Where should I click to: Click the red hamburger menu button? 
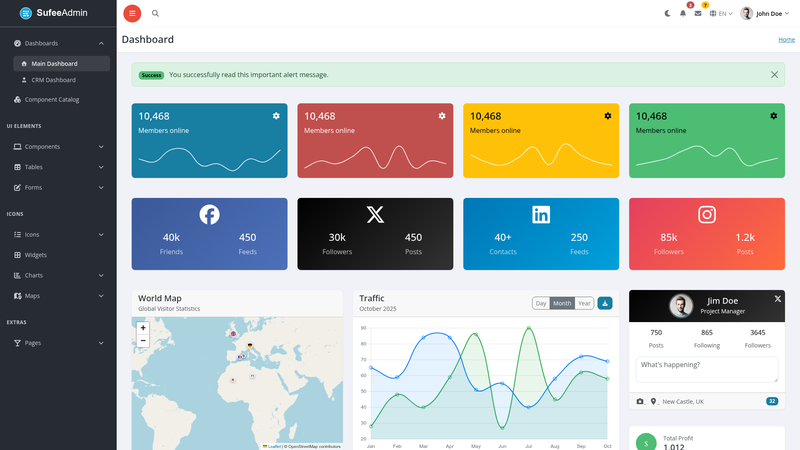pyautogui.click(x=132, y=13)
